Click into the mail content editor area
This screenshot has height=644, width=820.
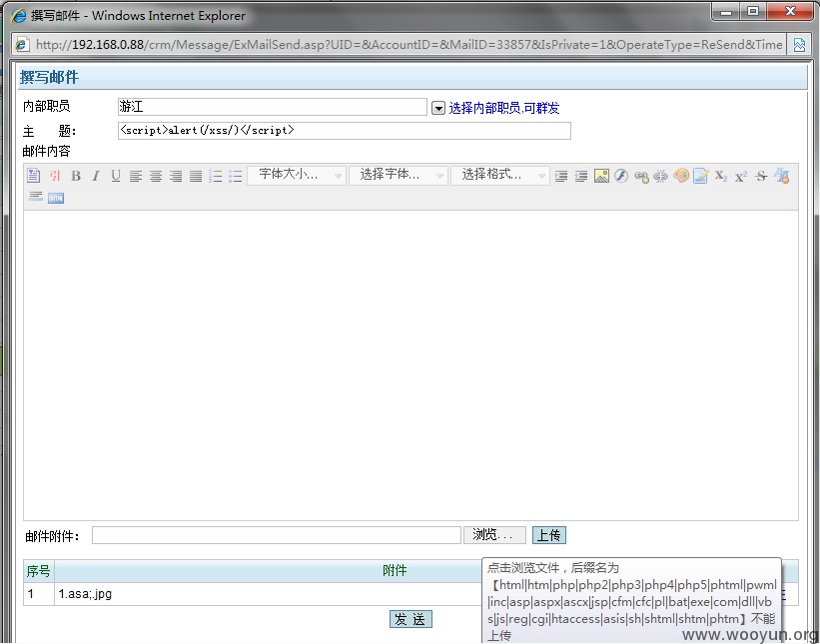(x=410, y=364)
